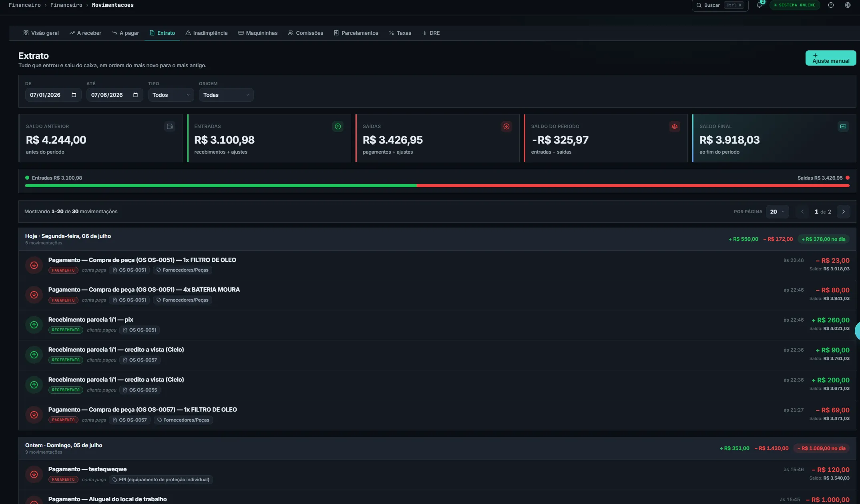This screenshot has width=860, height=504.
Task: Open the Comissões tab
Action: [x=305, y=33]
